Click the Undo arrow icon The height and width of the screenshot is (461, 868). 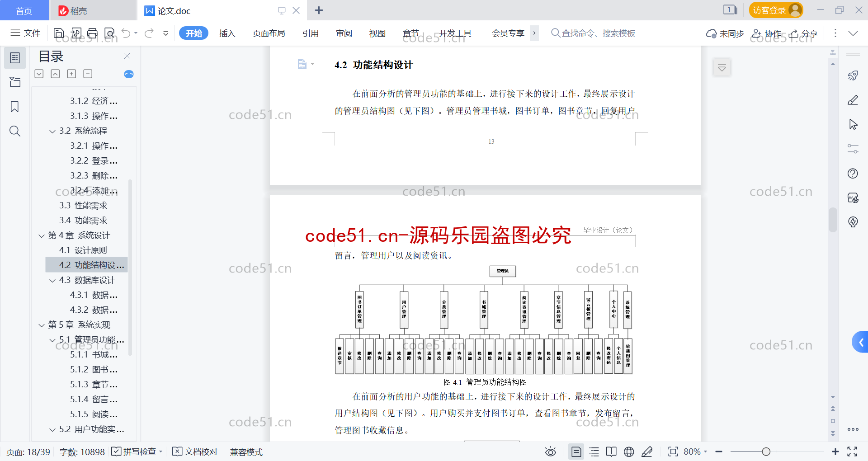(x=126, y=33)
